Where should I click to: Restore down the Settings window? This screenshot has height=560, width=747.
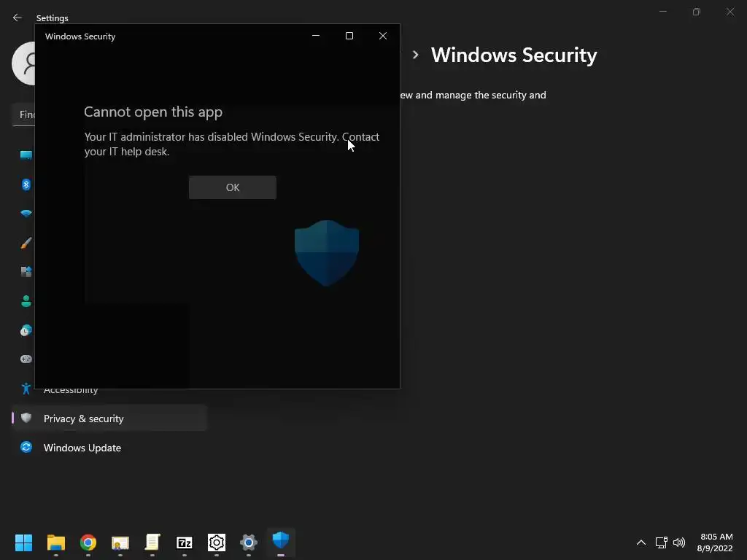tap(697, 12)
